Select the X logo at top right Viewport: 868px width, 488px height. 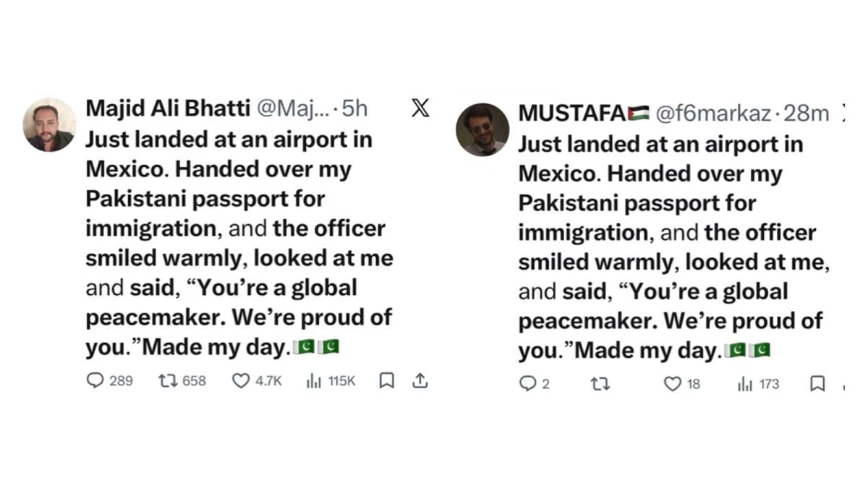(x=420, y=108)
